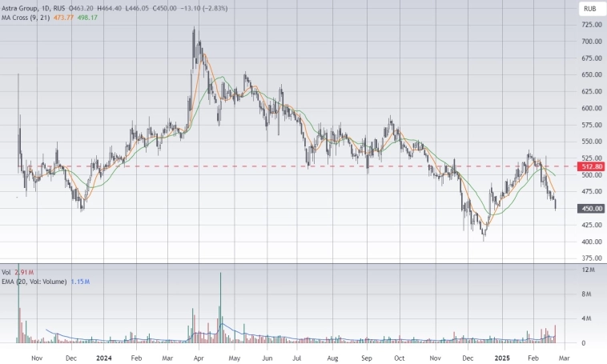The width and height of the screenshot is (607, 364).
Task: Click the 1.15M EMA volume value
Action: coord(80,282)
